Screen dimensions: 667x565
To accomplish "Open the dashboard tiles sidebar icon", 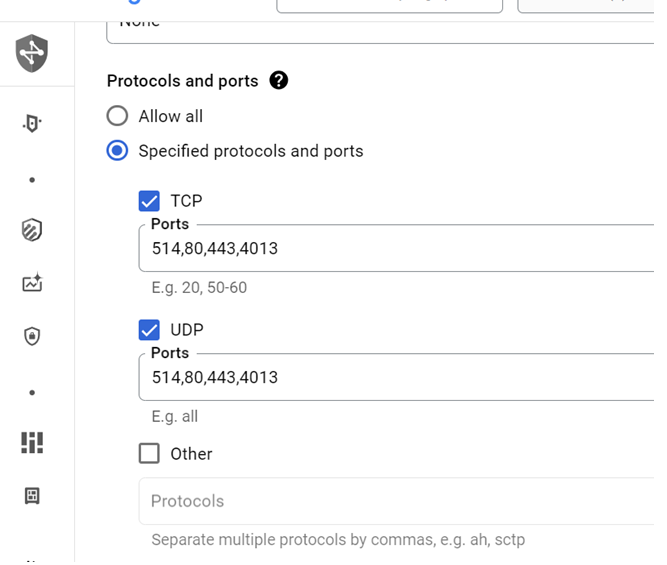I will point(32,442).
